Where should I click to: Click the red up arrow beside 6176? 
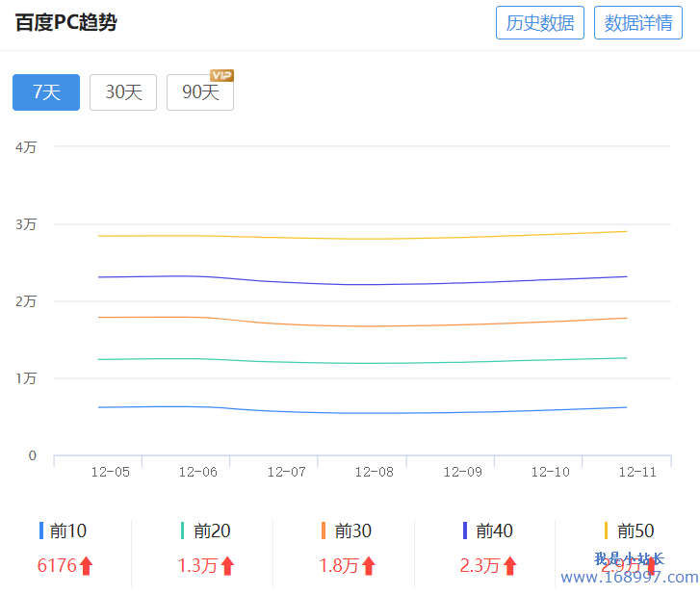click(86, 565)
